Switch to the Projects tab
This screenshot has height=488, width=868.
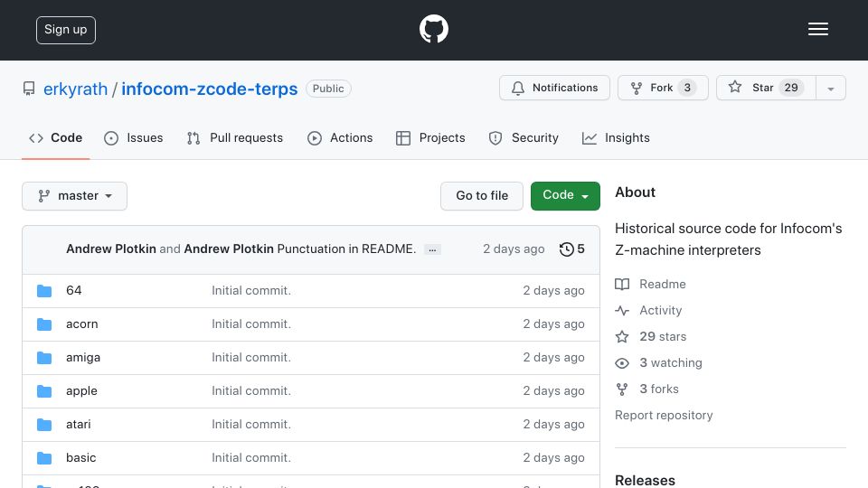(x=430, y=137)
